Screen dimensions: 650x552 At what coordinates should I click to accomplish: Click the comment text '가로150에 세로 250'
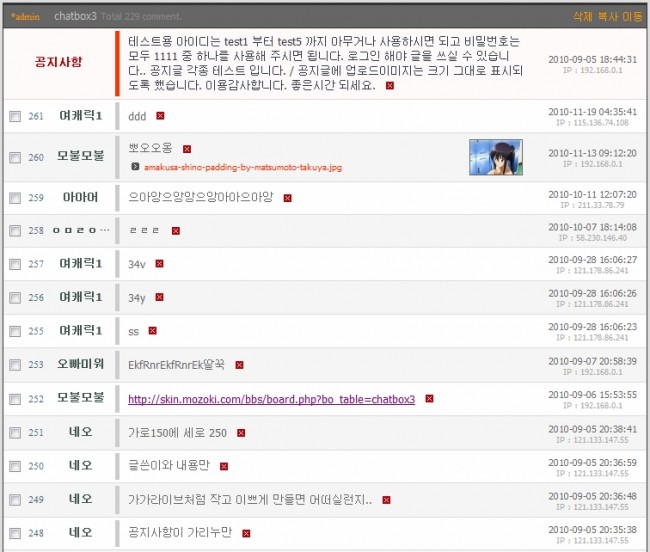click(x=177, y=433)
